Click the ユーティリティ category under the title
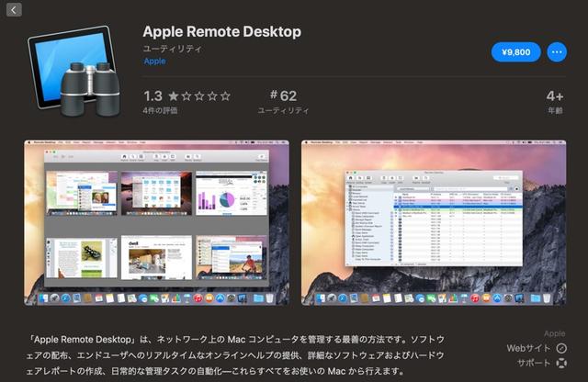 pos(173,49)
